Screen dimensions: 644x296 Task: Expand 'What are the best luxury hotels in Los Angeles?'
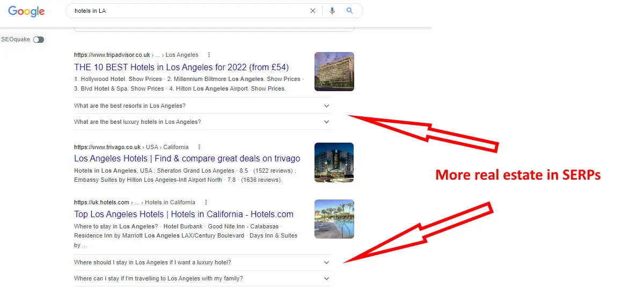click(202, 122)
